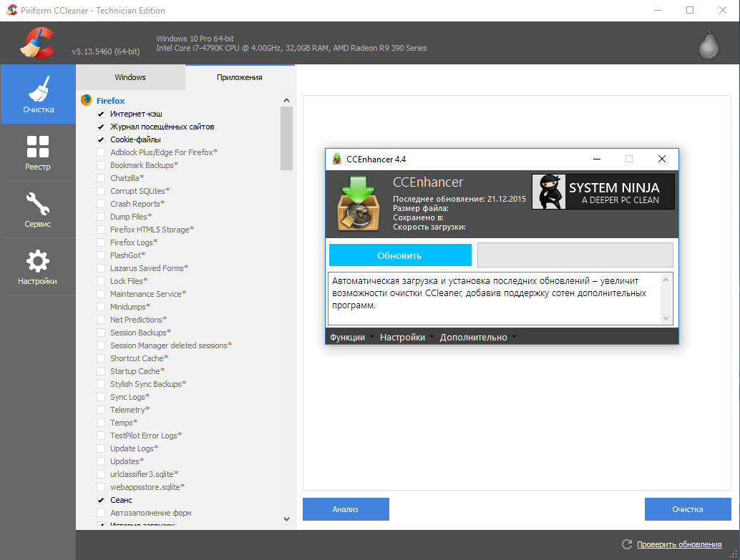
Task: Open the Функции dropdown menu in CCEnhancer
Action: 351,338
